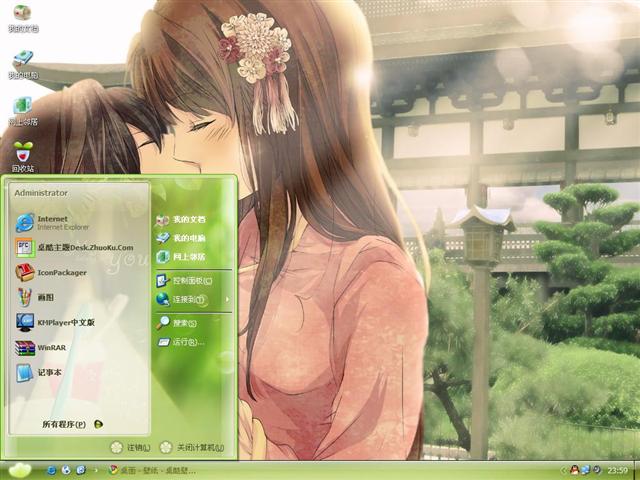
Task: Click first quick launch IE icon
Action: point(51,471)
